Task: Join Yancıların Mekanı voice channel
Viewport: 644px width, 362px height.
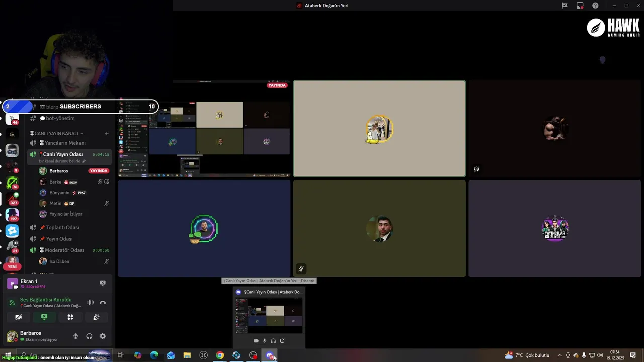Action: tap(69, 143)
